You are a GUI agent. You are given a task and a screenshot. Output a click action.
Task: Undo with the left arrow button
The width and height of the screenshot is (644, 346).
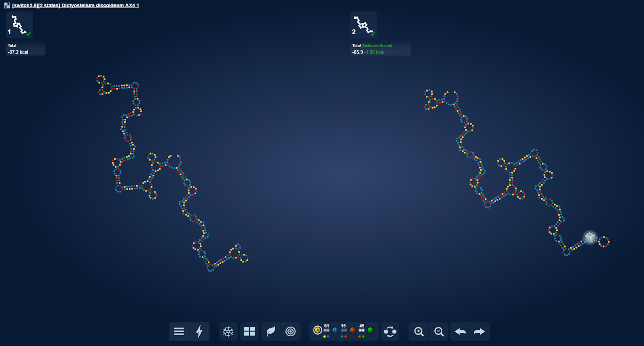click(460, 332)
